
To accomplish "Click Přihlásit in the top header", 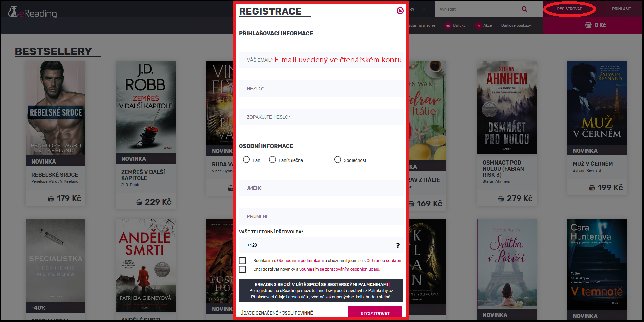I will [x=621, y=9].
